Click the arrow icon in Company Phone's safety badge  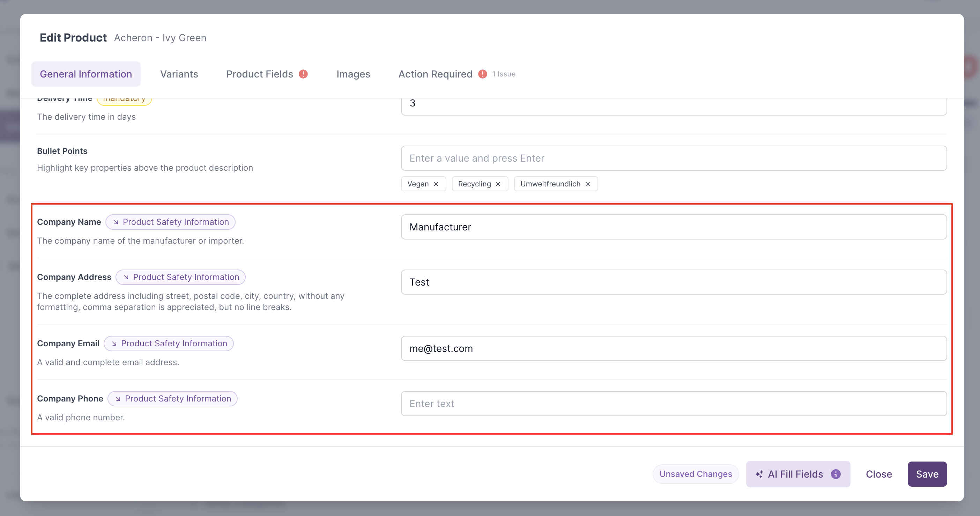click(x=118, y=398)
